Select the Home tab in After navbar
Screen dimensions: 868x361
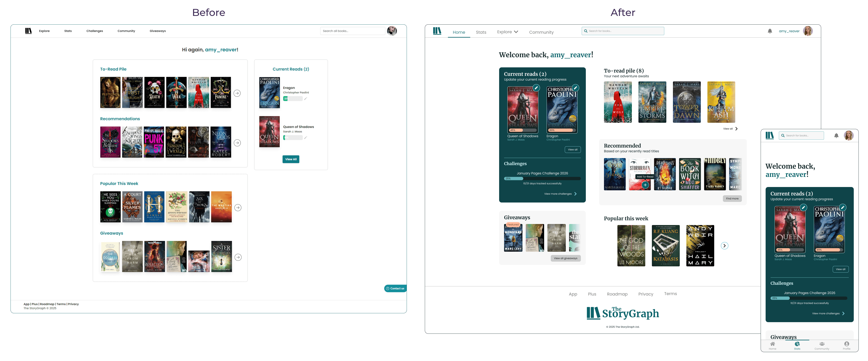459,32
